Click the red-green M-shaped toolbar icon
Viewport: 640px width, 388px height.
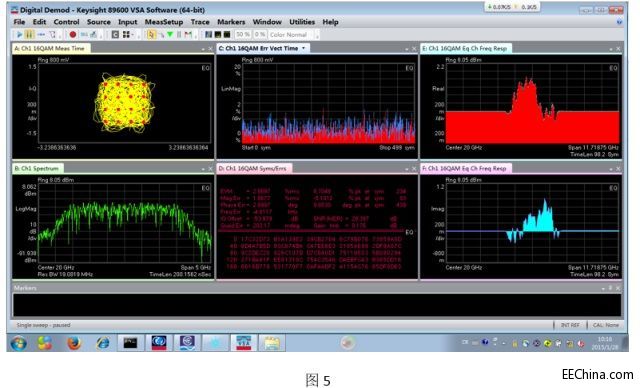pyautogui.click(x=188, y=35)
